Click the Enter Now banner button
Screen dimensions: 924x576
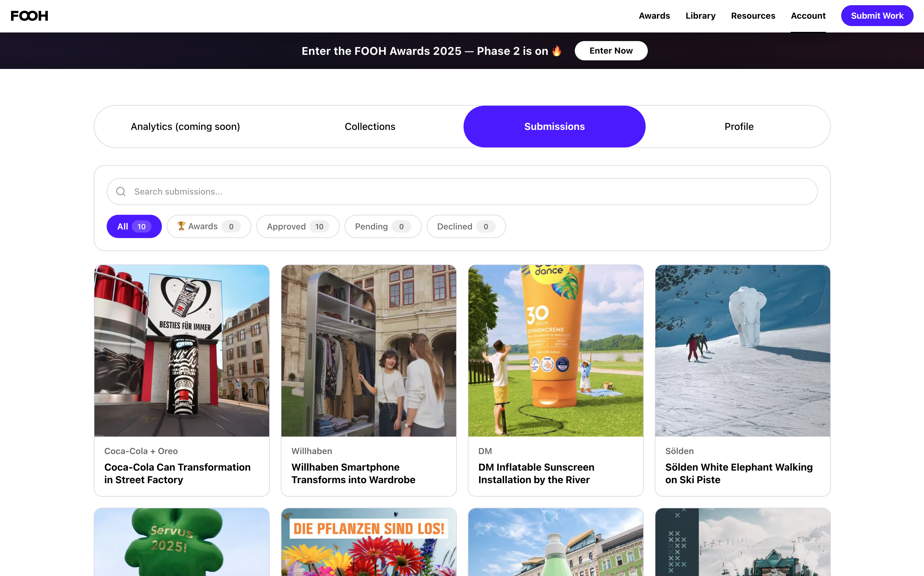(x=611, y=51)
